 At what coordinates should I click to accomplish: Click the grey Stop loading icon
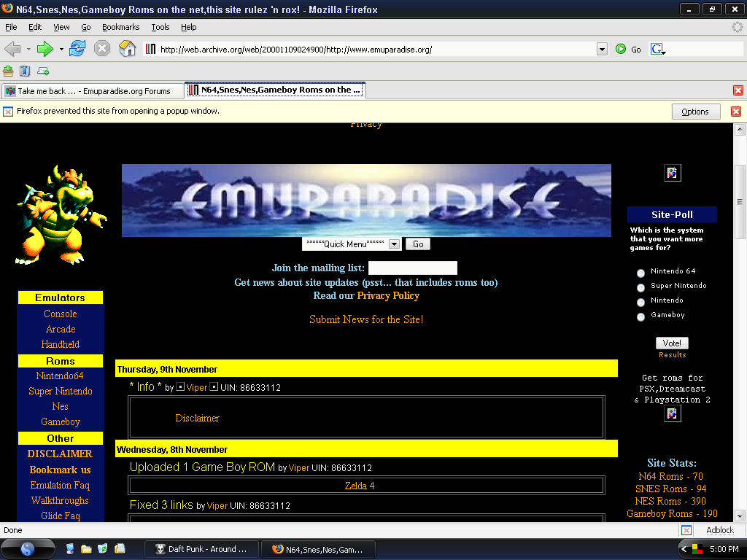pyautogui.click(x=102, y=49)
